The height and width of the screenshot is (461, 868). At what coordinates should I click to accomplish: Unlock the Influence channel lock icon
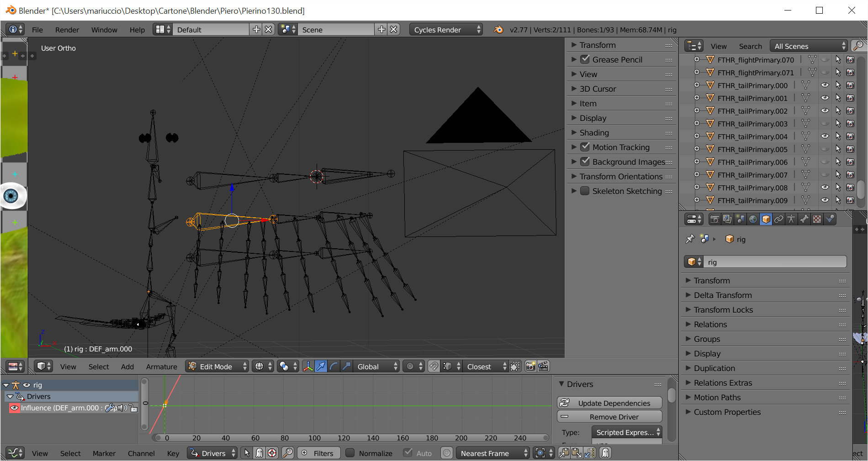(x=133, y=408)
